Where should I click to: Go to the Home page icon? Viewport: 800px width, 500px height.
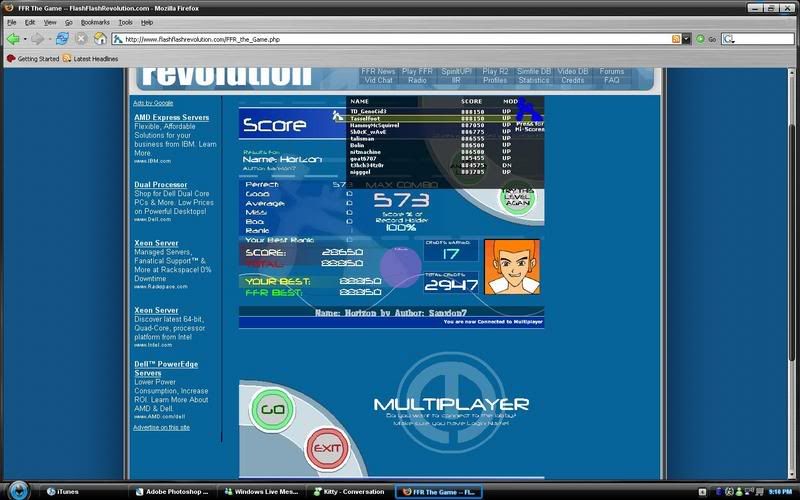tap(100, 39)
